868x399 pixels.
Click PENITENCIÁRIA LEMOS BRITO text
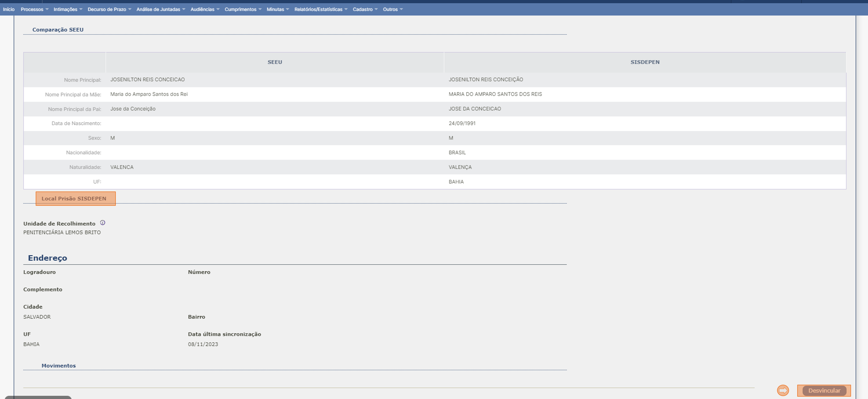click(x=62, y=232)
